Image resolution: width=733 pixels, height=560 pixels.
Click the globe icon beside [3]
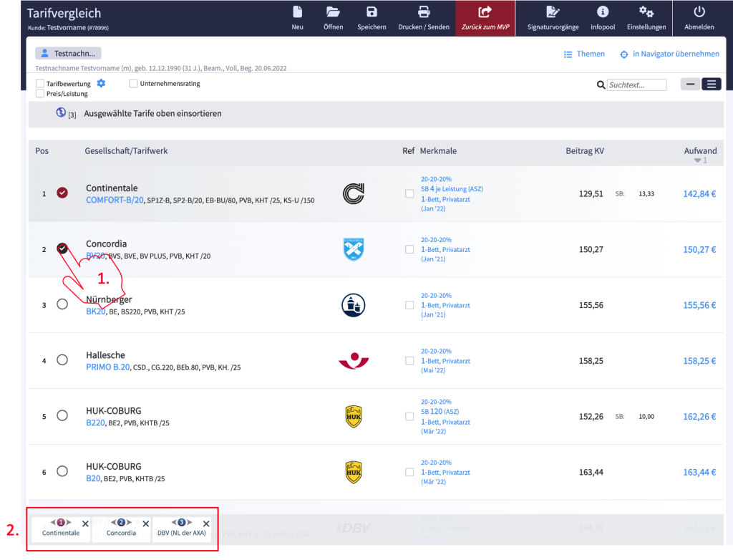coord(61,112)
